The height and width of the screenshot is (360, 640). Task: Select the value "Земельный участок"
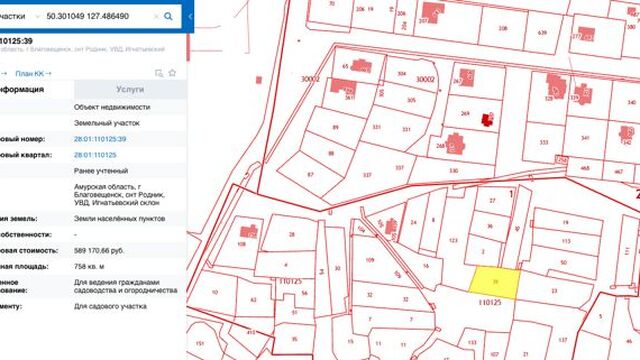pyautogui.click(x=107, y=123)
